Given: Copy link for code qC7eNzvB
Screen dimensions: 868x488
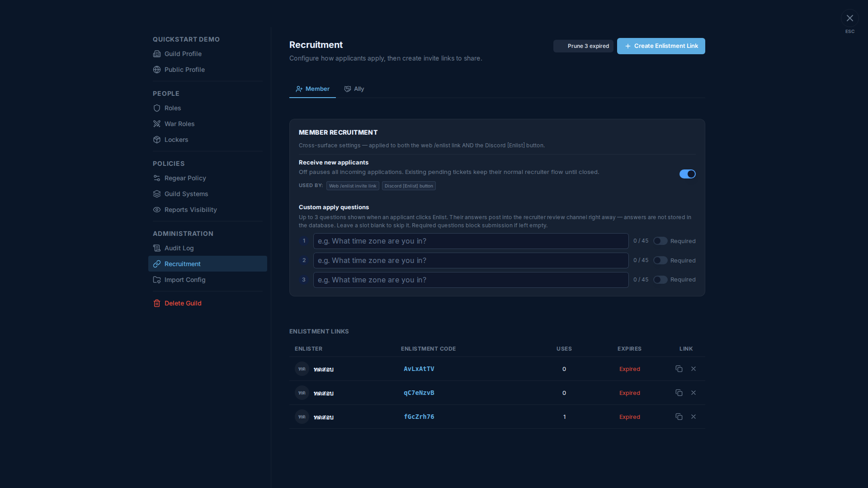Looking at the screenshot, I should [x=679, y=393].
